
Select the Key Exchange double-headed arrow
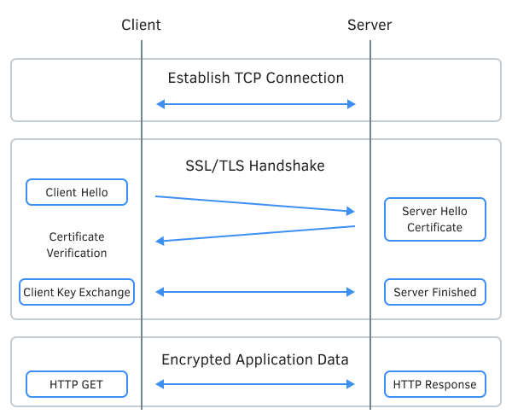pos(255,292)
